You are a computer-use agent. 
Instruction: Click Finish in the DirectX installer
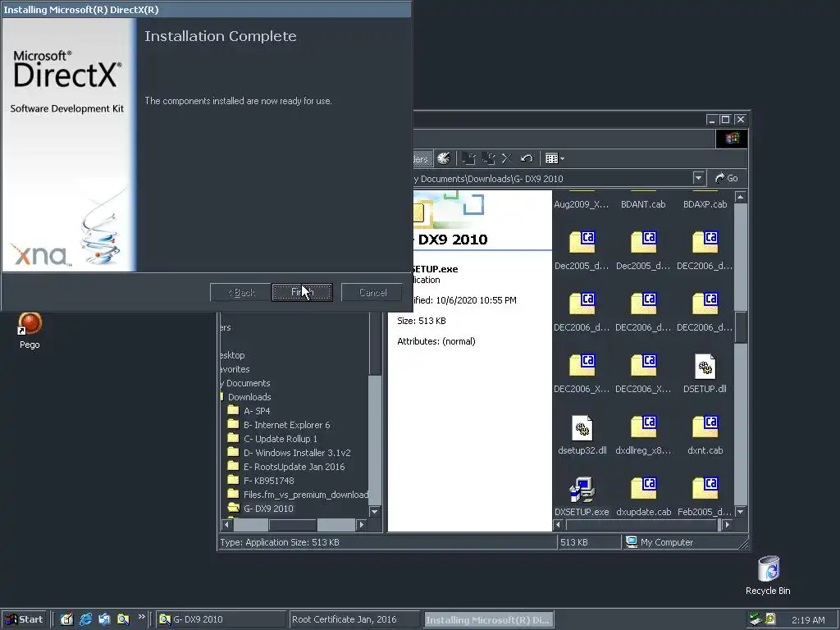[x=302, y=293]
